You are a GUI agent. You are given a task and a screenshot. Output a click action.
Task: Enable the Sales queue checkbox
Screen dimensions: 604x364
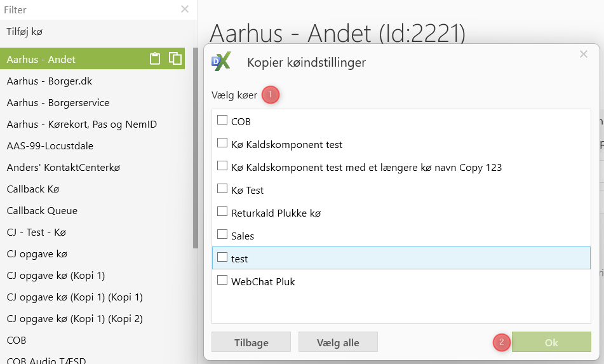(x=222, y=235)
